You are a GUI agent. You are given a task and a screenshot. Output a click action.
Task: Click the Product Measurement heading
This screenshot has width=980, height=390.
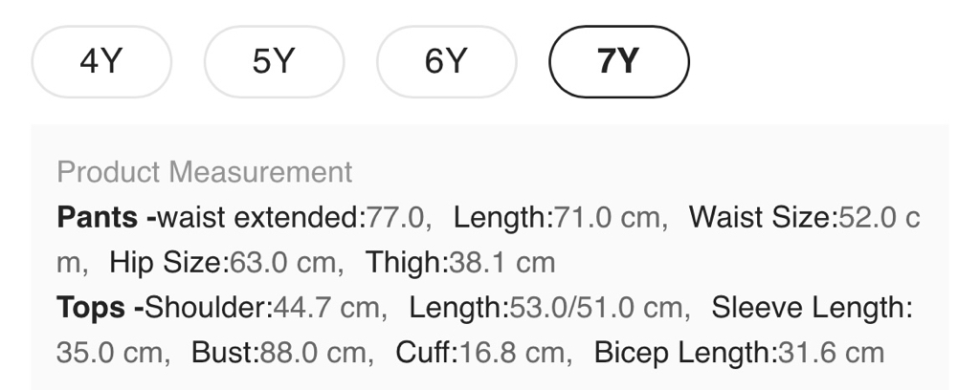point(204,173)
